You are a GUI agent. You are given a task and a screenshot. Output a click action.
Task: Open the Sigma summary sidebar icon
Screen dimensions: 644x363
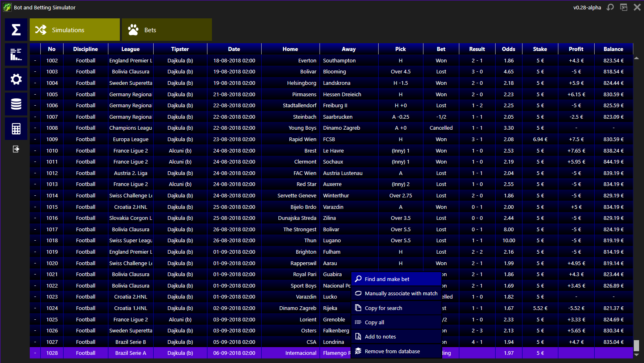(16, 30)
